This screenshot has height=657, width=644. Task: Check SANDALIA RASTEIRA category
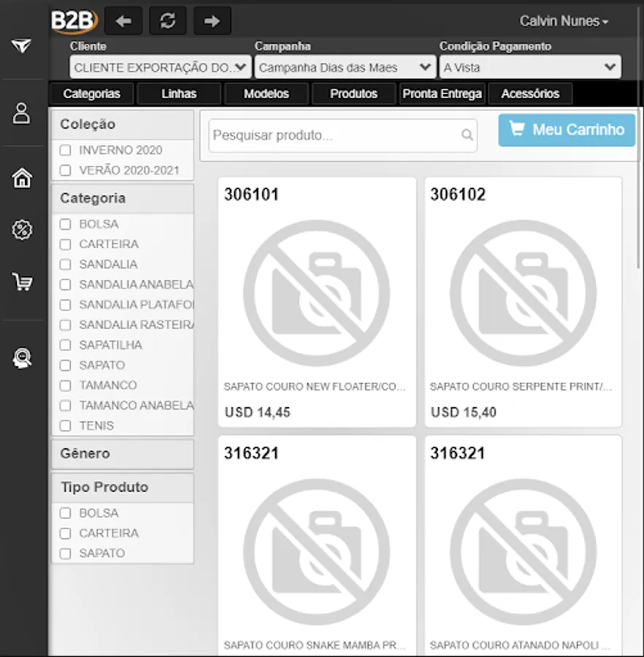pyautogui.click(x=66, y=325)
